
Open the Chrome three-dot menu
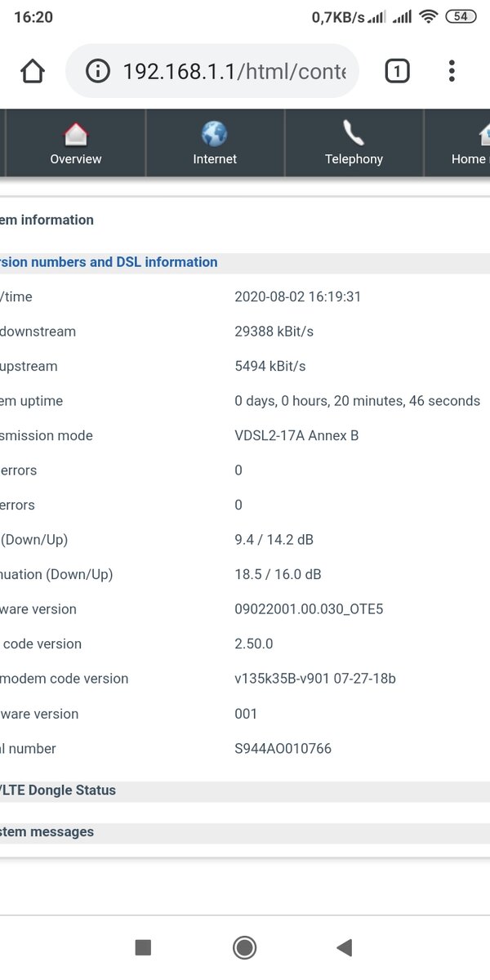click(x=452, y=72)
